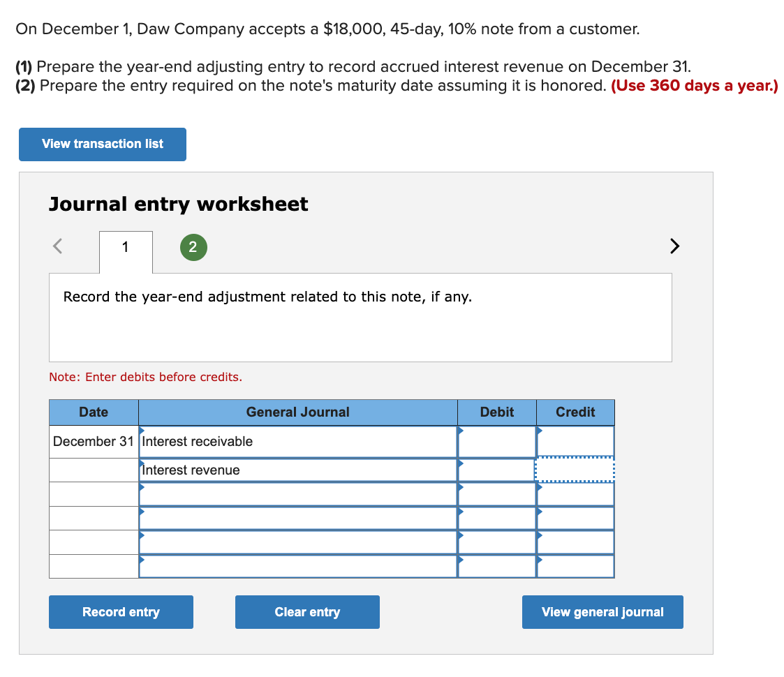Screen dimensions: 784x677
Task: Click the right navigation chevron arrow
Action: point(673,246)
